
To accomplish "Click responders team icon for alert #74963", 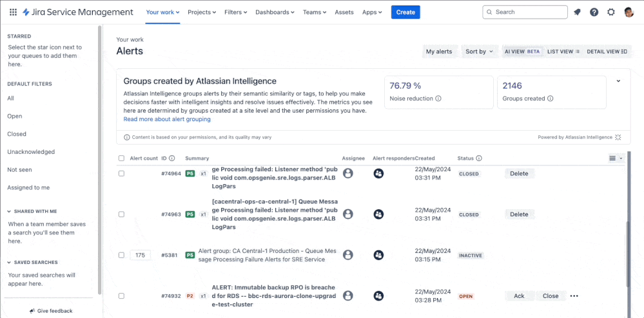I will (378, 214).
